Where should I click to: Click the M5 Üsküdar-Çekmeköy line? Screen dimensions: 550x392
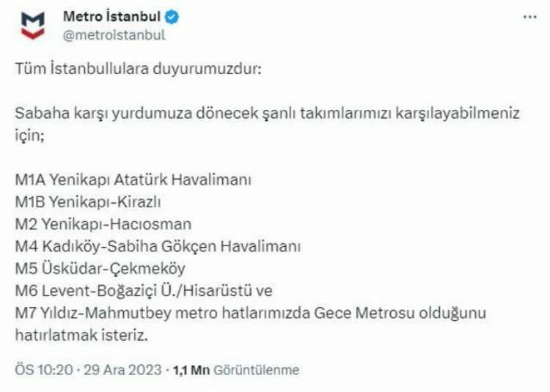point(100,268)
